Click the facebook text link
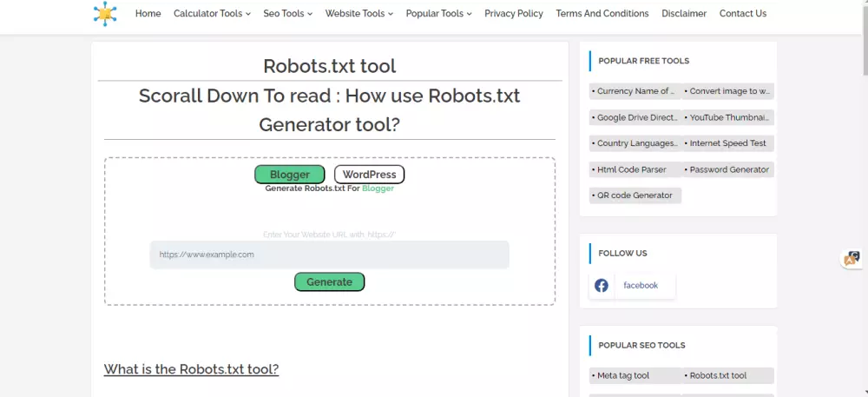Screen dimensions: 868x397 [641, 285]
